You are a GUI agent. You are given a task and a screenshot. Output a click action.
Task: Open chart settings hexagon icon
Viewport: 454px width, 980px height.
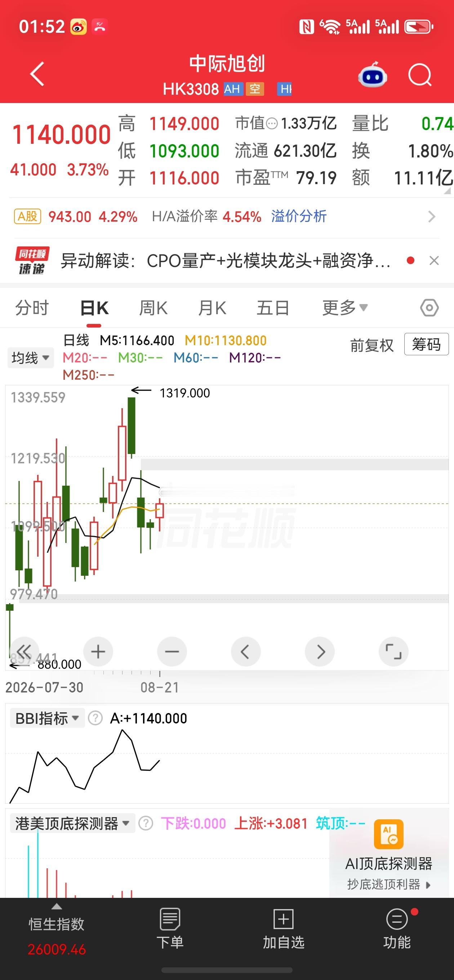(429, 307)
